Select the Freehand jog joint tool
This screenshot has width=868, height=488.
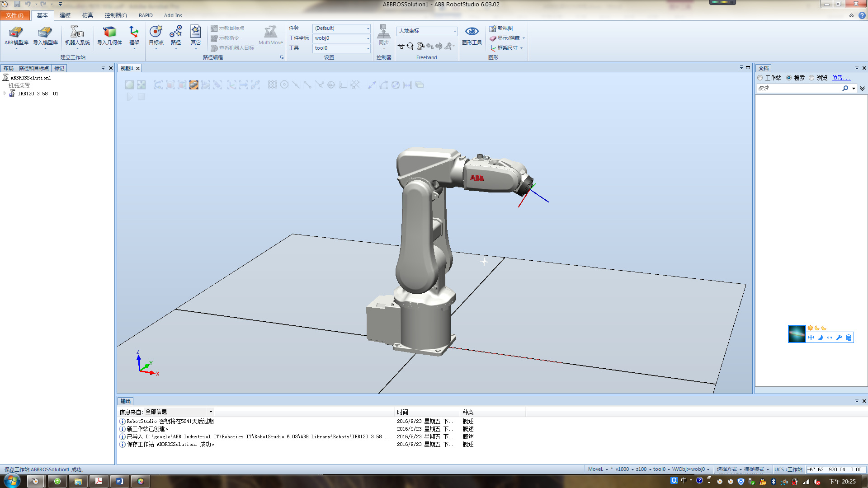420,47
